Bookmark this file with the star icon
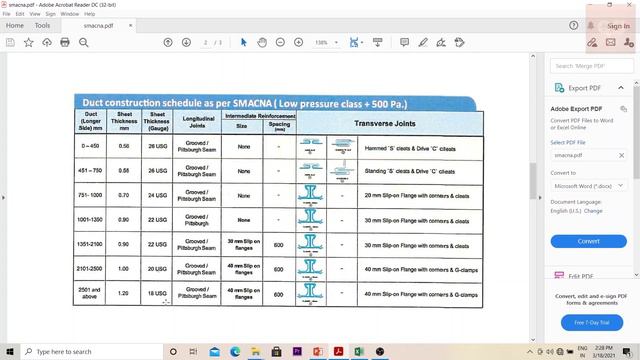640x360 pixels. 29,42
